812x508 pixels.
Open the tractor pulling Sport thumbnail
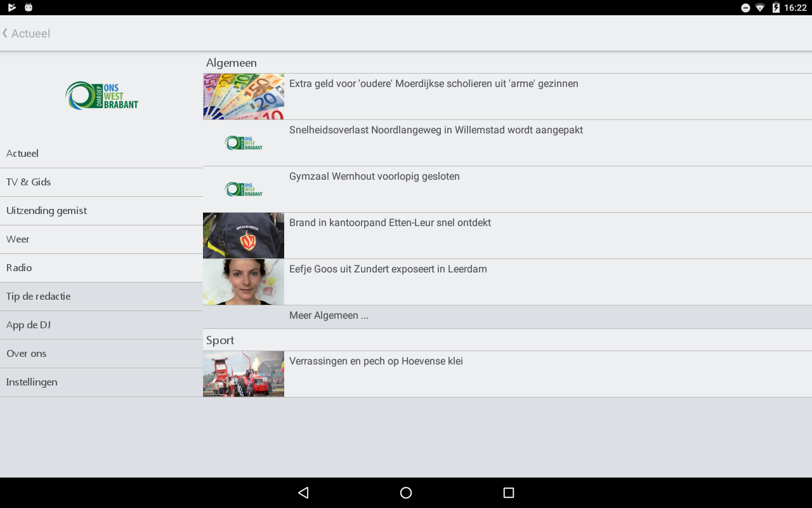(244, 374)
